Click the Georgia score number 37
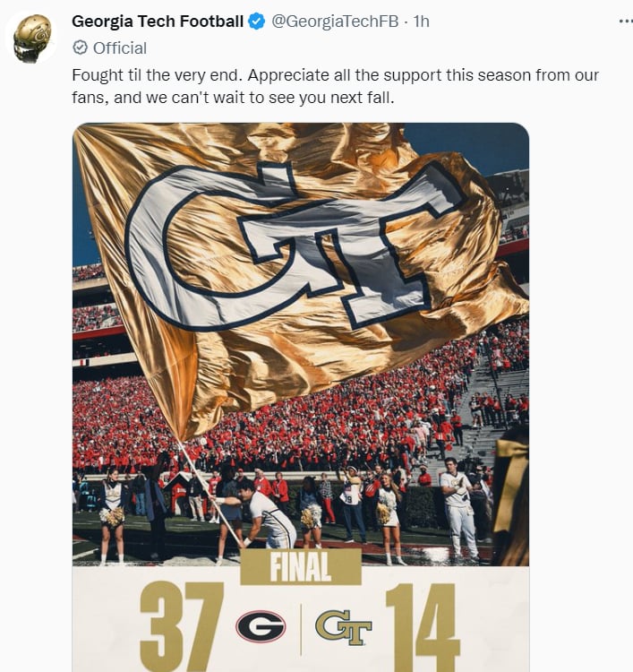Image resolution: width=633 pixels, height=672 pixels. point(182,626)
